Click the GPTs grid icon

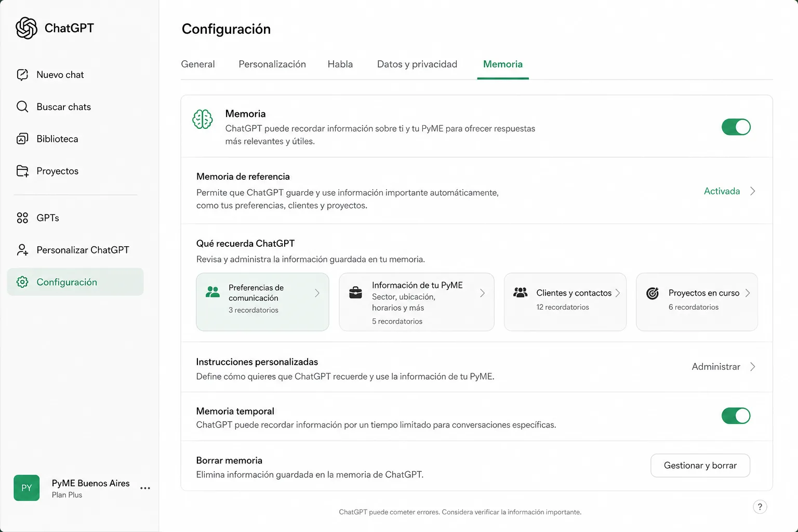[x=22, y=218]
